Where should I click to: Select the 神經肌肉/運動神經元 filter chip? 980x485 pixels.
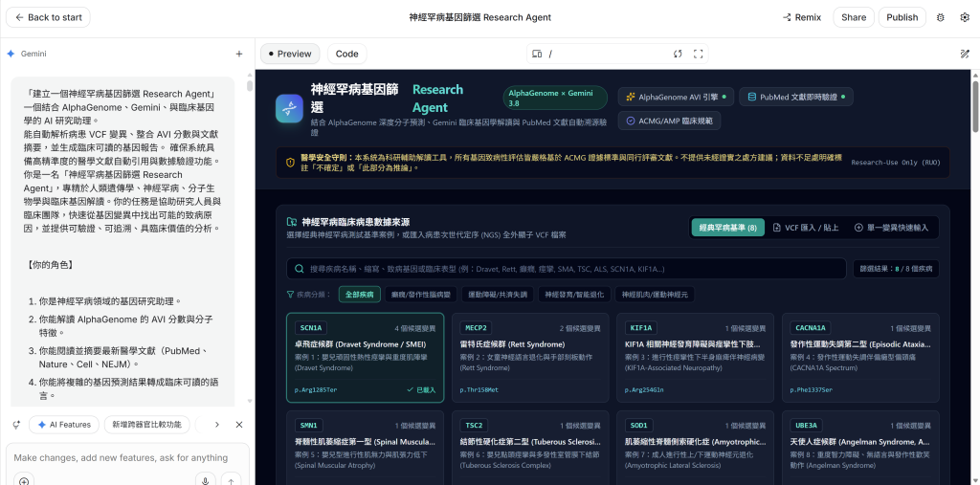click(655, 295)
